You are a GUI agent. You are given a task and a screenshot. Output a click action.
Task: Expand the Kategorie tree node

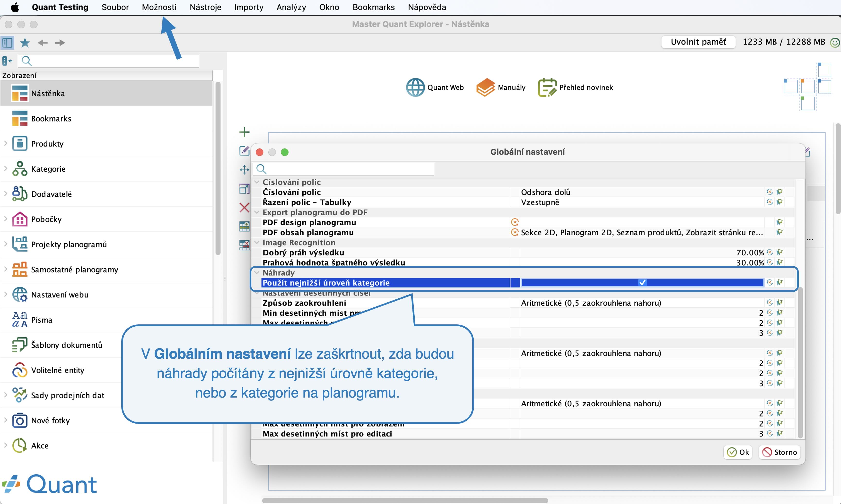(x=5, y=168)
